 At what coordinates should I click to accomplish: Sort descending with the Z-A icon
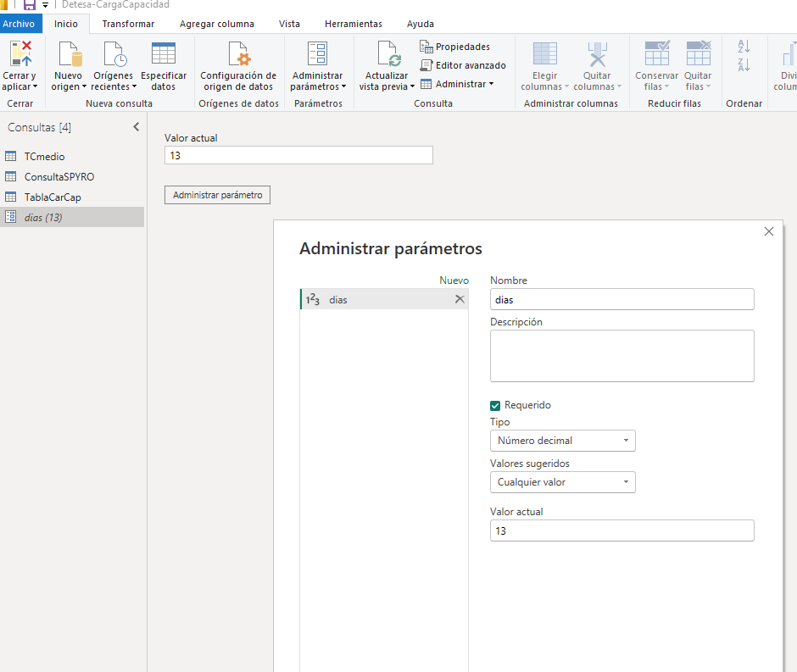pyautogui.click(x=744, y=64)
